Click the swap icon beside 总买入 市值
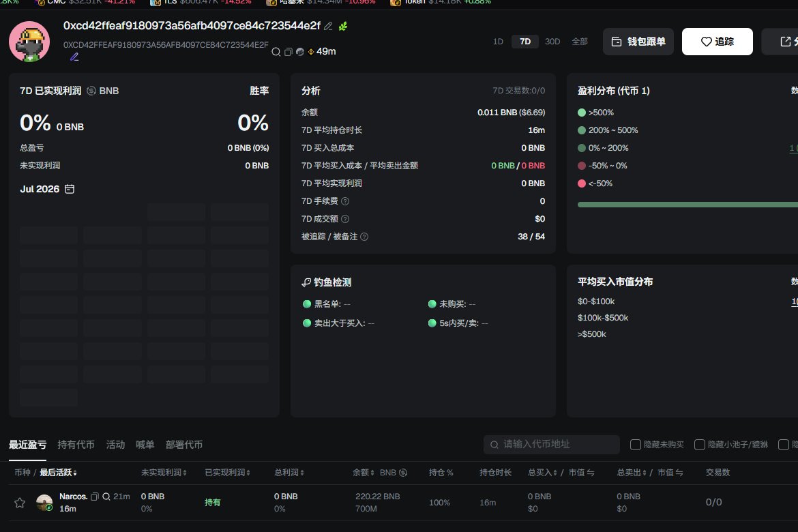This screenshot has height=532, width=798. pos(591,473)
